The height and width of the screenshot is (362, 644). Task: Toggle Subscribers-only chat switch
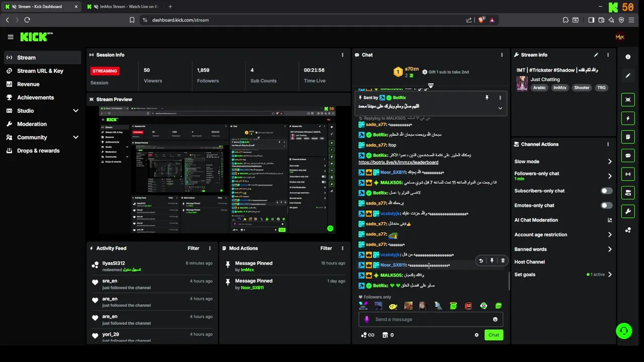[607, 191]
